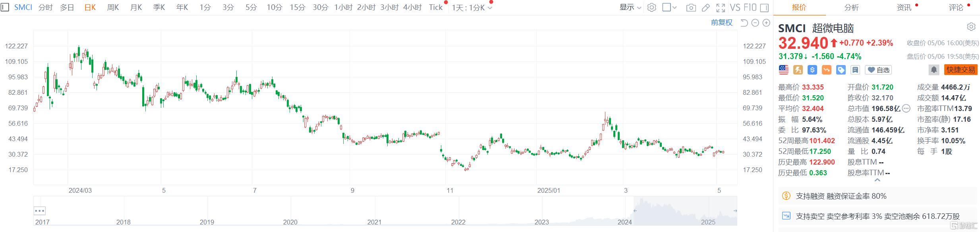Expand the layout options arrow
Viewport: 980px width, 232px height.
pyautogui.click(x=675, y=8)
